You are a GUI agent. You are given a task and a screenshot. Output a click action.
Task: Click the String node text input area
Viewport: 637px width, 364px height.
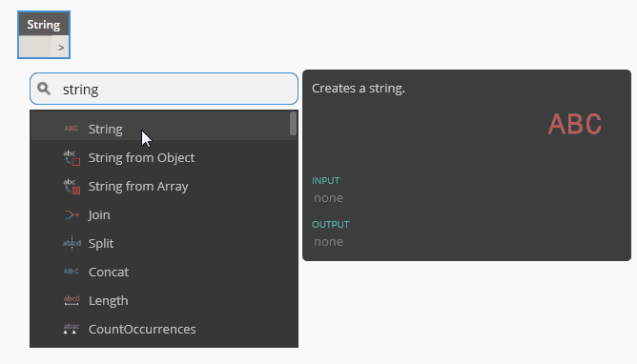point(35,47)
